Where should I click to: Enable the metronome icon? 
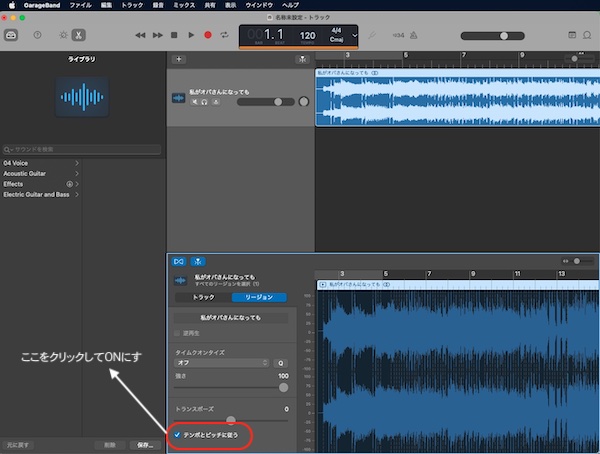pos(414,35)
